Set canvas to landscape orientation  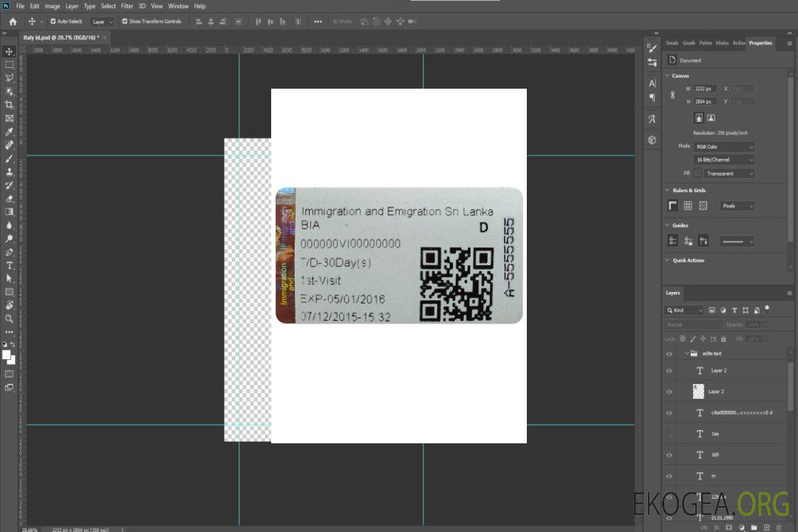(x=711, y=117)
